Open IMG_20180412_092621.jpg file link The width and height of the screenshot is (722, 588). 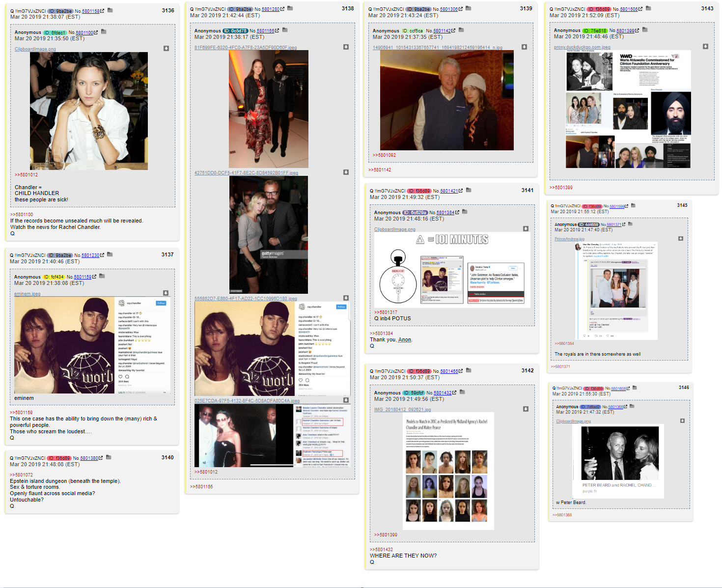pos(402,410)
